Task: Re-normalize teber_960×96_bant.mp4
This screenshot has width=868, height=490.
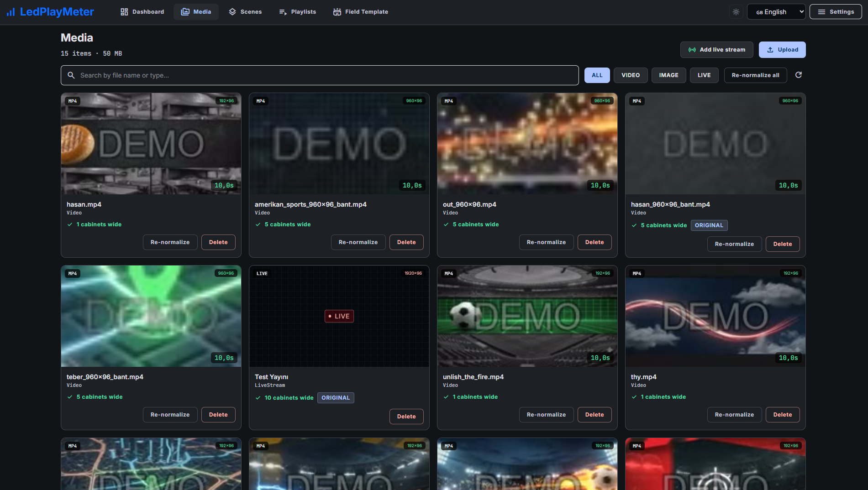Action: coord(170,415)
